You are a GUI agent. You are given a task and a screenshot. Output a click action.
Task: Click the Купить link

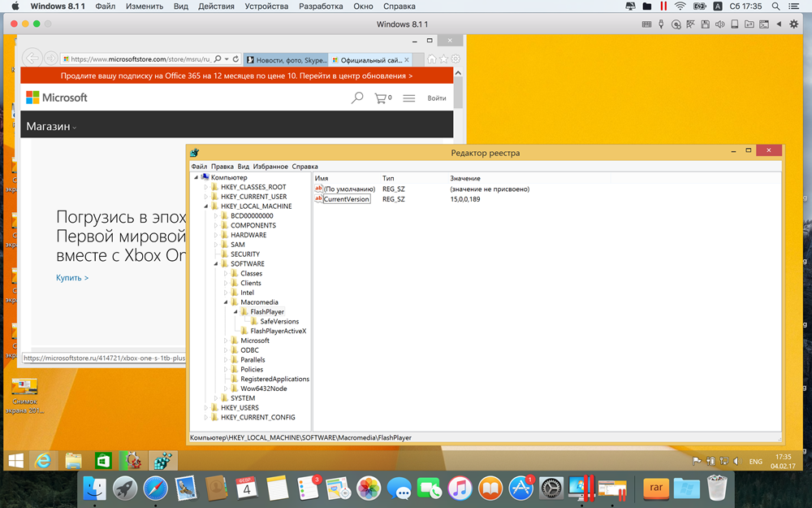(x=72, y=278)
